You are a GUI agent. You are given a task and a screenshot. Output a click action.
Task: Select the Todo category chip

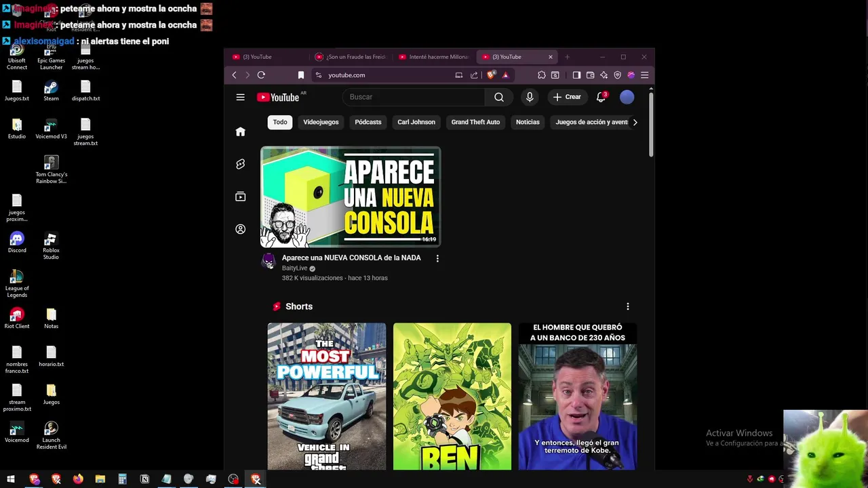point(280,122)
